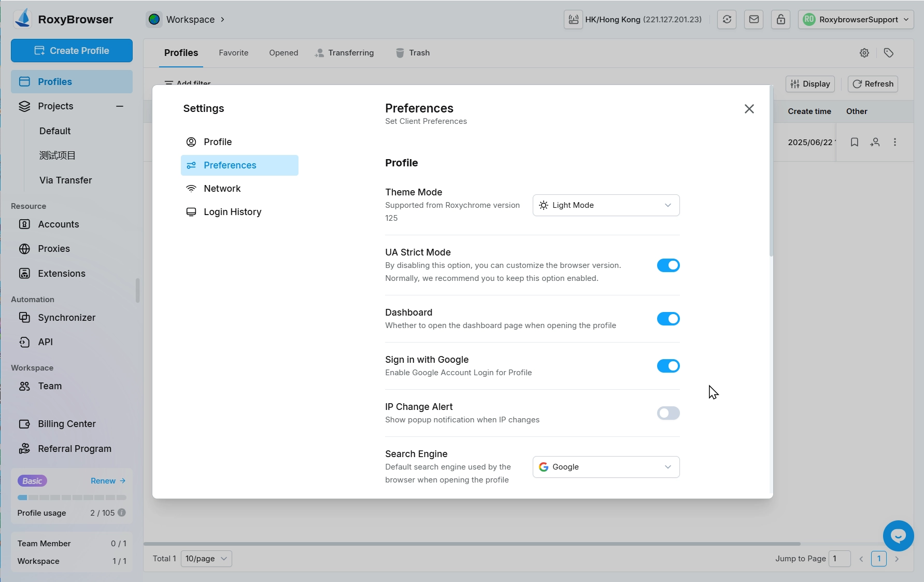
Task: Open the Theme Mode dropdown
Action: (x=605, y=205)
